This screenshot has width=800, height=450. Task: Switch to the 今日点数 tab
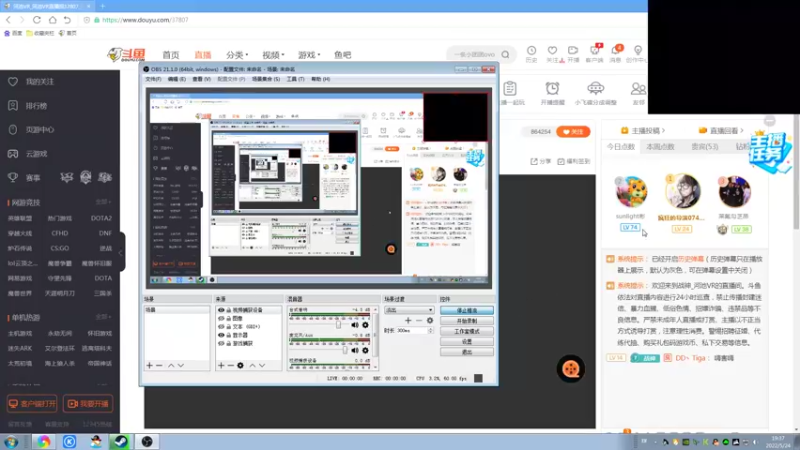click(x=620, y=147)
